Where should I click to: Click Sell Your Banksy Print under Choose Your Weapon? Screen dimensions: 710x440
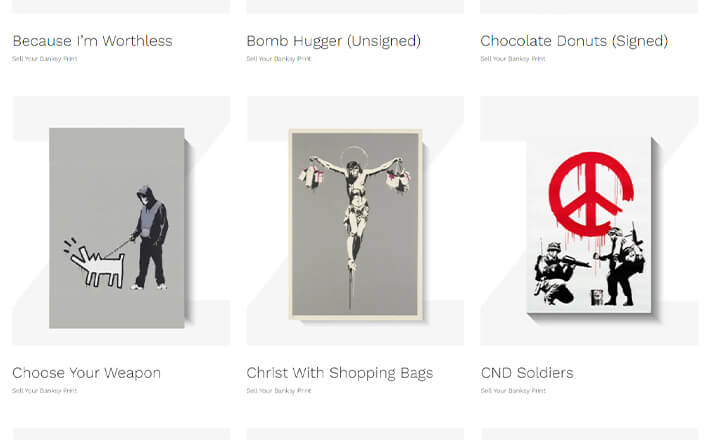(45, 390)
